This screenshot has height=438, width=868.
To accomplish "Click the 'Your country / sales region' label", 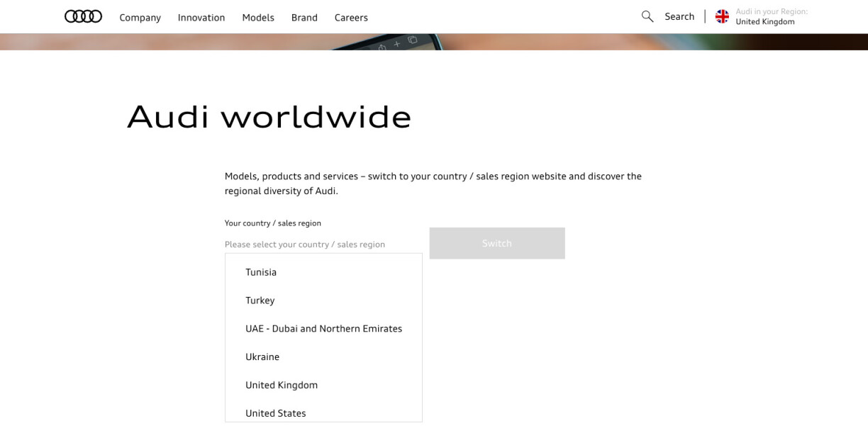I will (x=272, y=223).
